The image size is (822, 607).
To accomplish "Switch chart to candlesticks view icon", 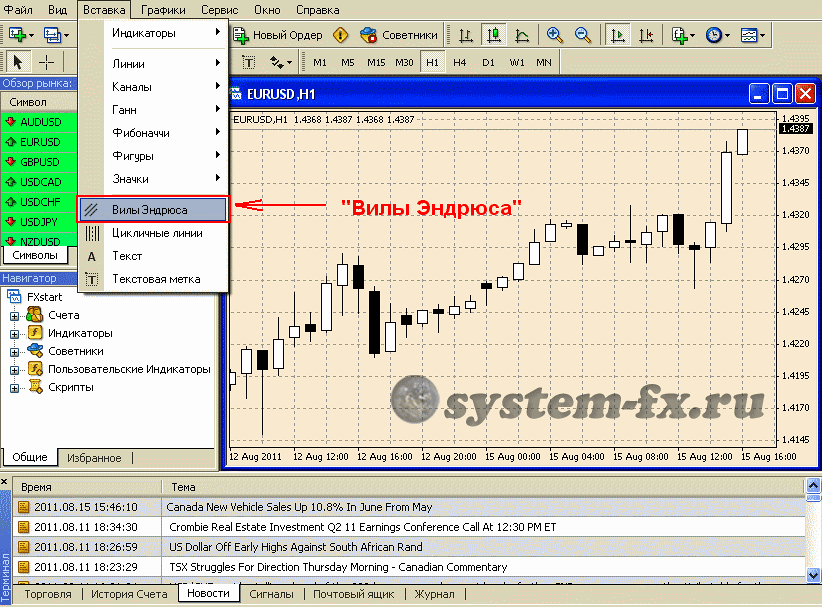I will [494, 35].
